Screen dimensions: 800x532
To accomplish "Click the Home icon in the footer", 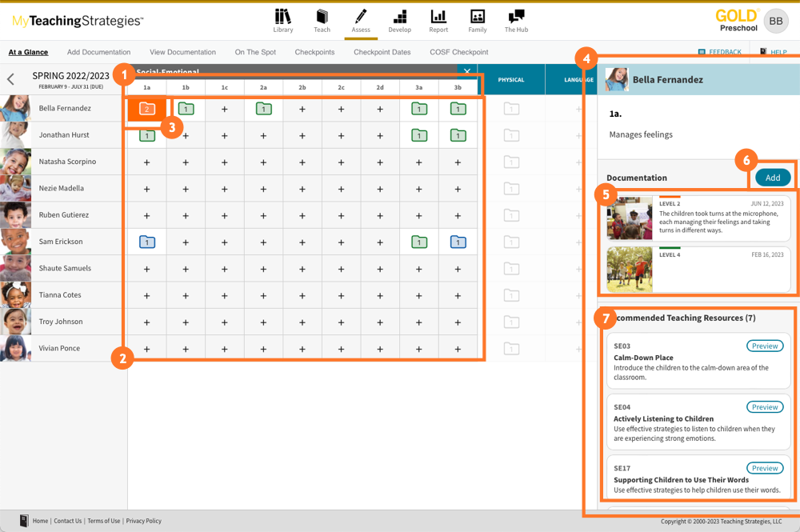I will coord(25,521).
